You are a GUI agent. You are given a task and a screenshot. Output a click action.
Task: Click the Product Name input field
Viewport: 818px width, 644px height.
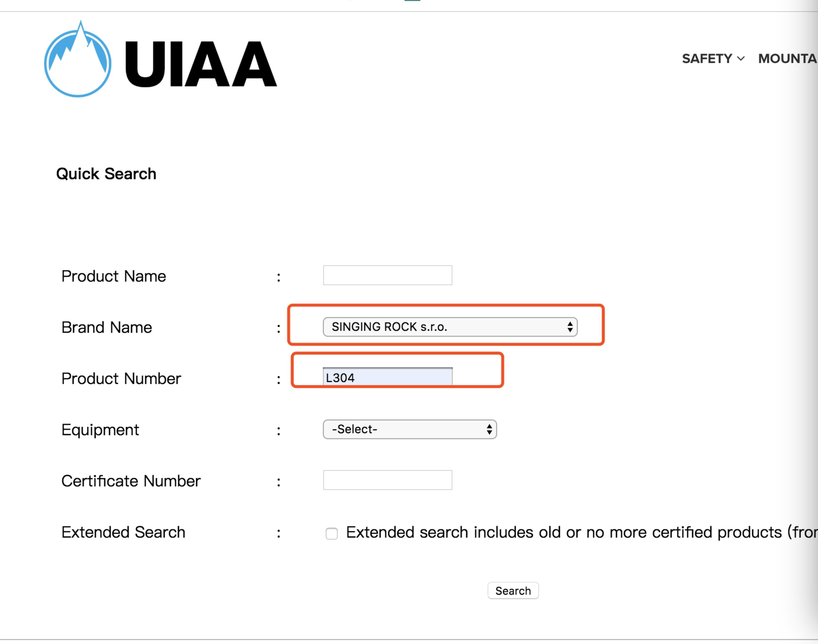click(387, 276)
